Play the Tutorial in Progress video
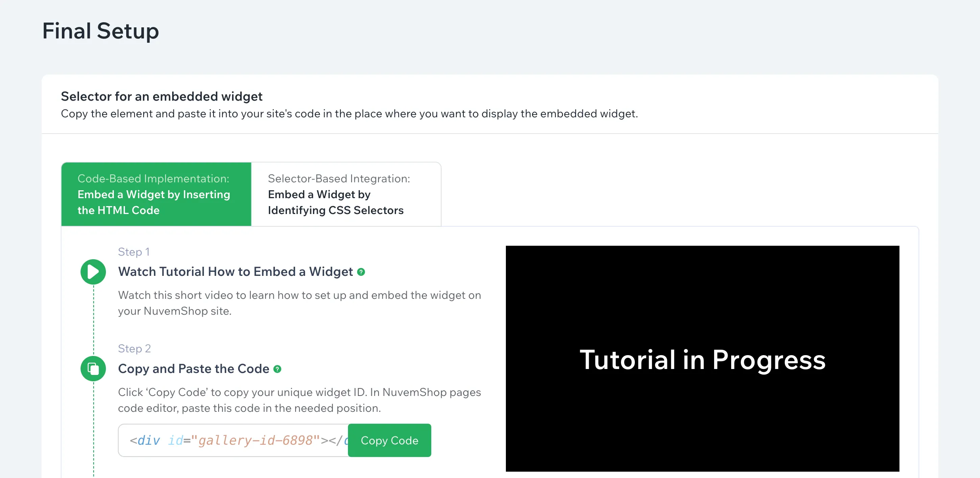The width and height of the screenshot is (980, 478). point(702,359)
